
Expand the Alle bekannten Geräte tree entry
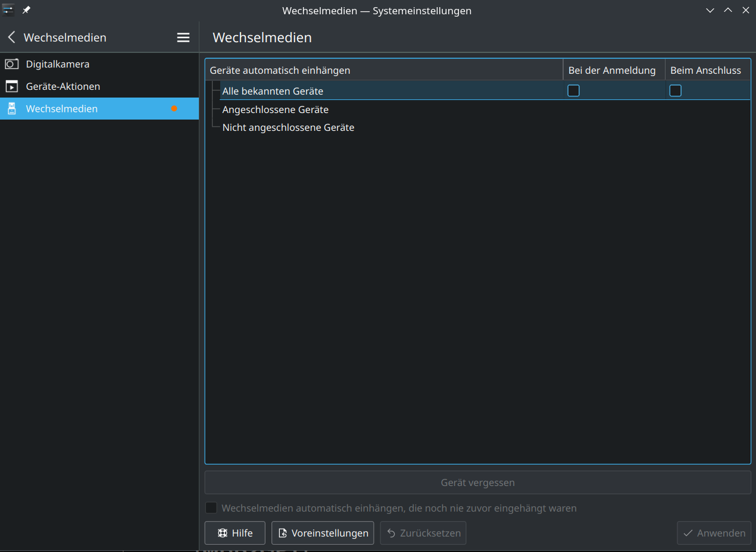[214, 90]
